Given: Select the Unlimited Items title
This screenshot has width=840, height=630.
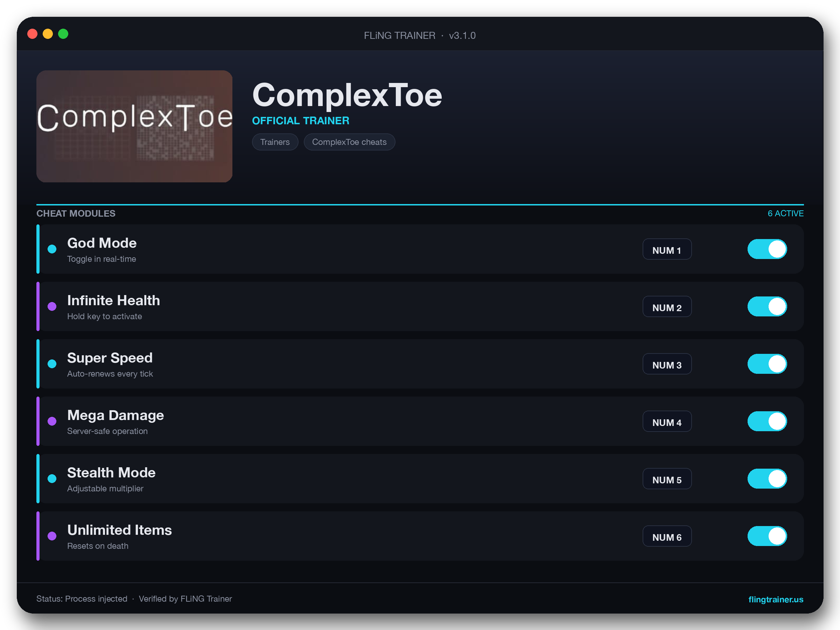Looking at the screenshot, I should click(x=120, y=530).
